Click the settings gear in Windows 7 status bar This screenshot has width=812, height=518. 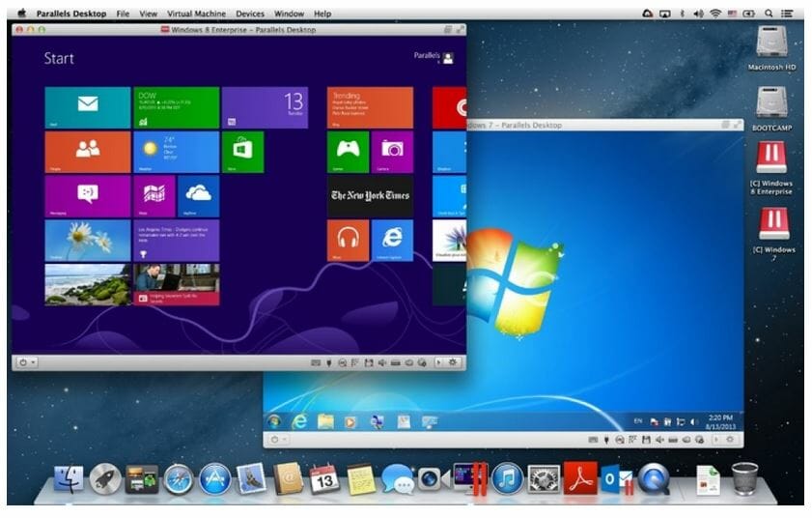(730, 439)
